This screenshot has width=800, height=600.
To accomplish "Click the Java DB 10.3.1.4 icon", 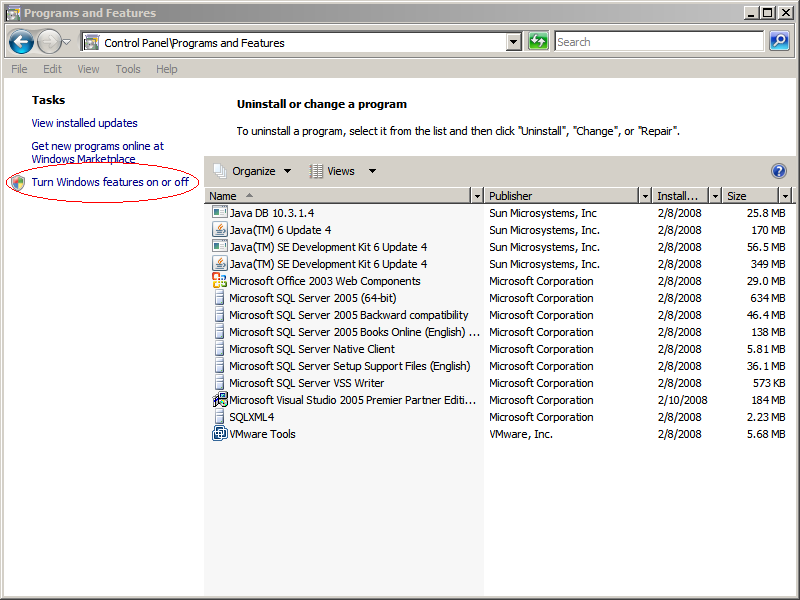I will click(x=219, y=212).
